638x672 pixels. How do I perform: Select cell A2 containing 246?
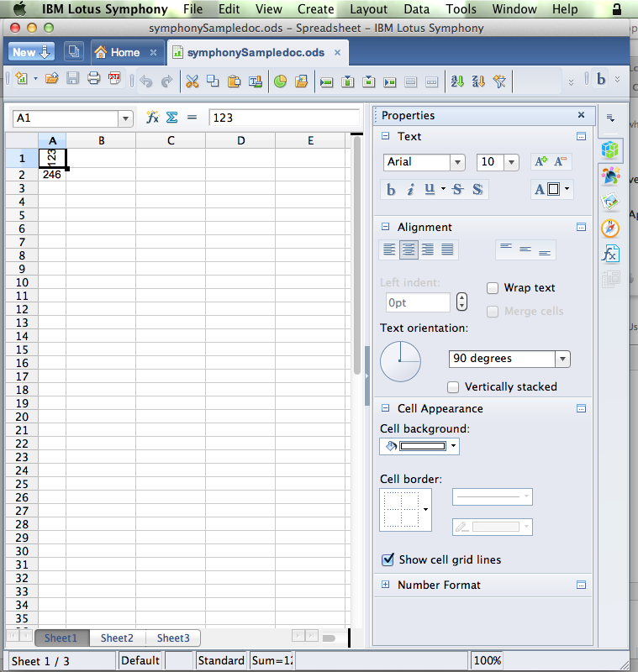(x=52, y=175)
